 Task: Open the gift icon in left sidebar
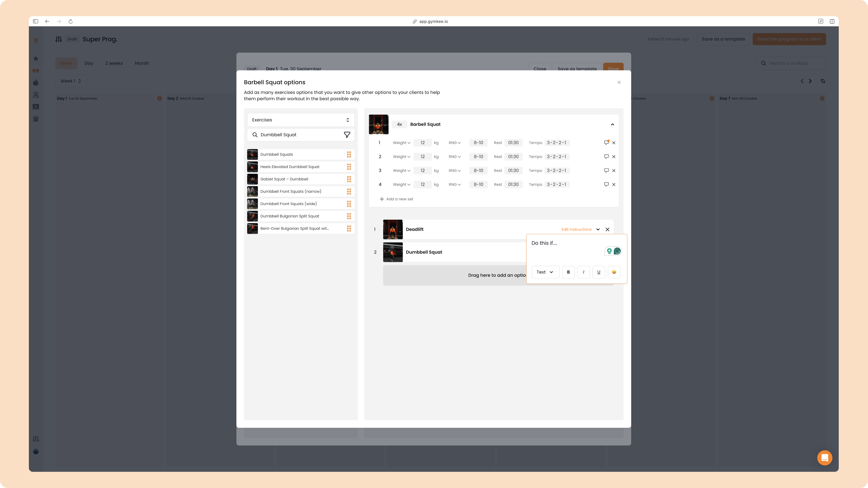coord(36,119)
